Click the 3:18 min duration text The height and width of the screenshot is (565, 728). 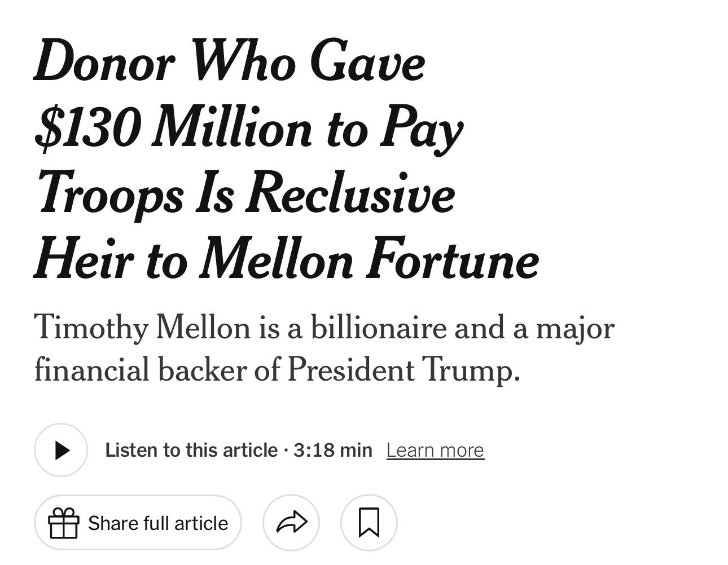point(333,450)
